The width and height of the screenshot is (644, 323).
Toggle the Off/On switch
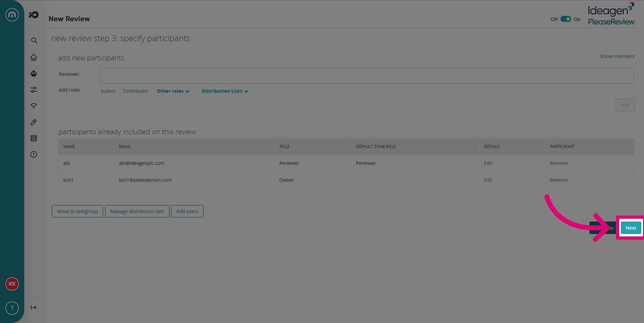tap(566, 19)
